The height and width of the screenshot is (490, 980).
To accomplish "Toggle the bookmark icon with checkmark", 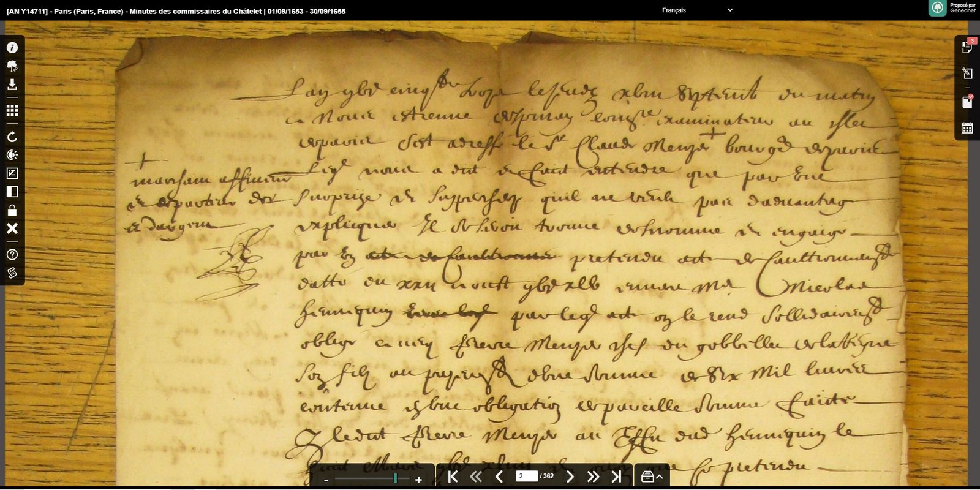I will [967, 102].
